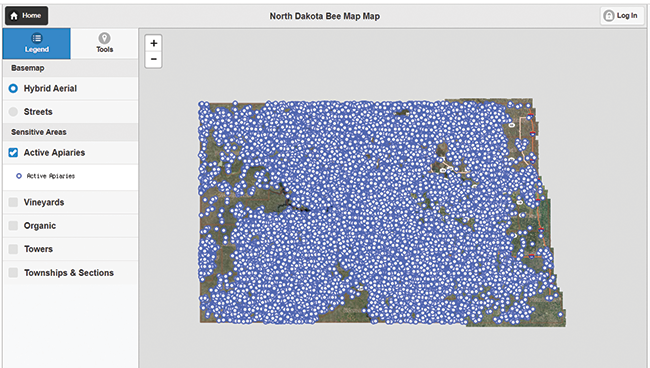
Task: Click the list icon above Legend
Action: pos(36,38)
